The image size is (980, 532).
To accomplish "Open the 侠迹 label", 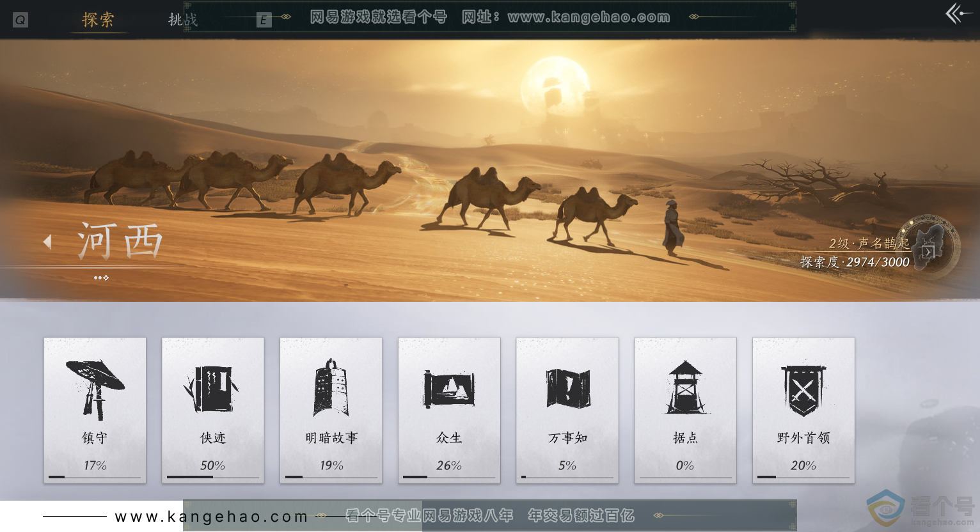I will click(213, 438).
